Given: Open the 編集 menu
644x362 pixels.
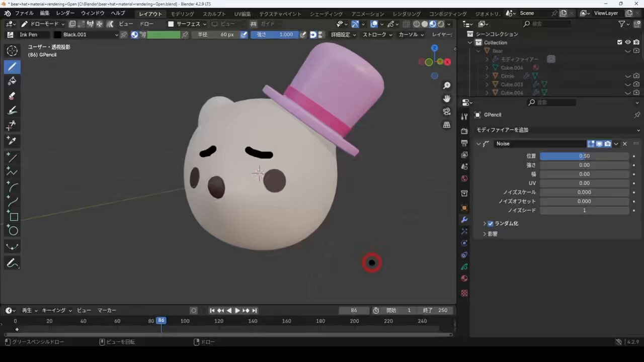Looking at the screenshot, I should (x=45, y=13).
